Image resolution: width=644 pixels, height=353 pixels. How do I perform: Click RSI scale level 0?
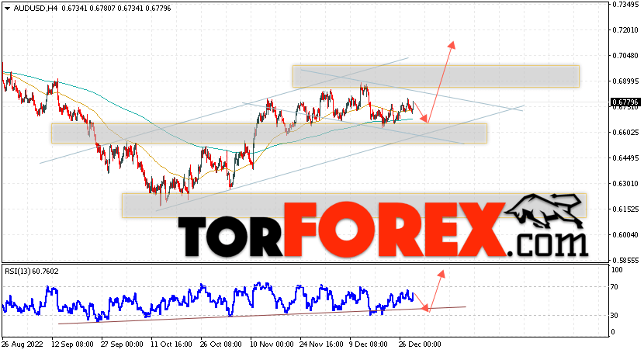click(x=613, y=331)
